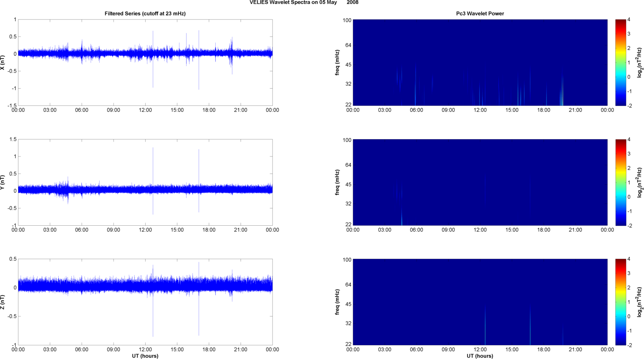The image size is (644, 359).
Task: Click the log2(nT²/Hz) label of middle colorbar
Action: pyautogui.click(x=640, y=182)
